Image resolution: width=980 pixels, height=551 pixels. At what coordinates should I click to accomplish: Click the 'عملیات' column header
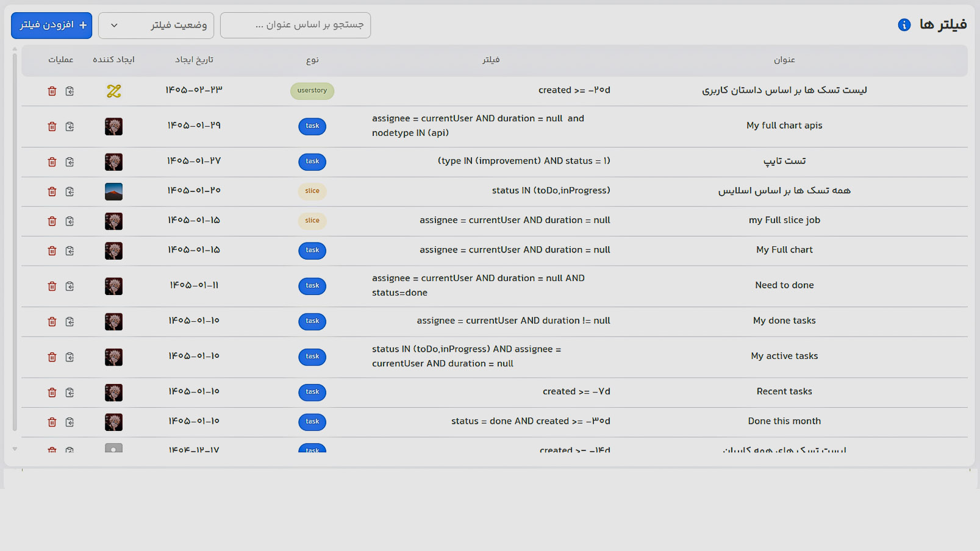(x=61, y=60)
